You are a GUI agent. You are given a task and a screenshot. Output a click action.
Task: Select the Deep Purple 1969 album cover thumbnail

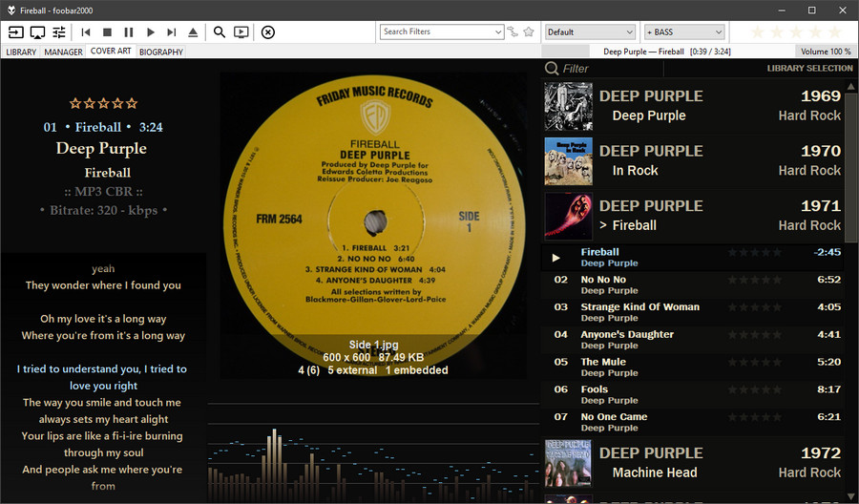pos(568,106)
